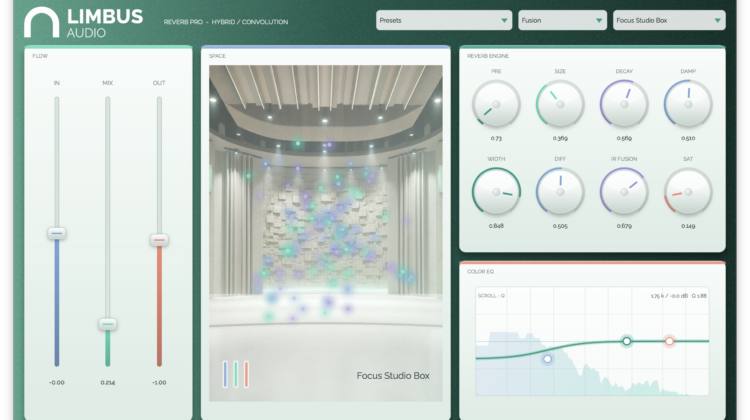Click the Focus Studio Box caption on image

pyautogui.click(x=393, y=376)
